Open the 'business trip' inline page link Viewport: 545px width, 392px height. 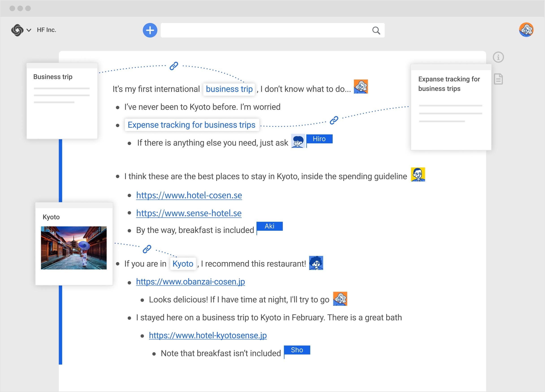tap(229, 89)
